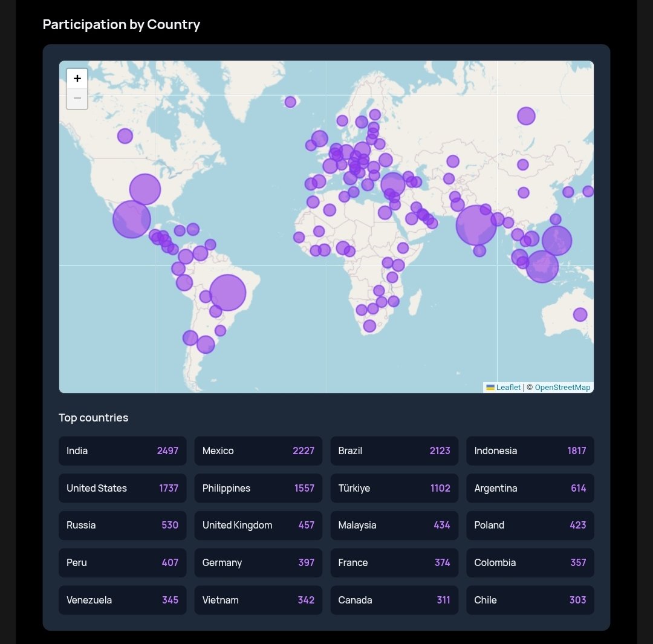Select the Canada country card
Image resolution: width=653 pixels, height=644 pixels.
pyautogui.click(x=394, y=600)
